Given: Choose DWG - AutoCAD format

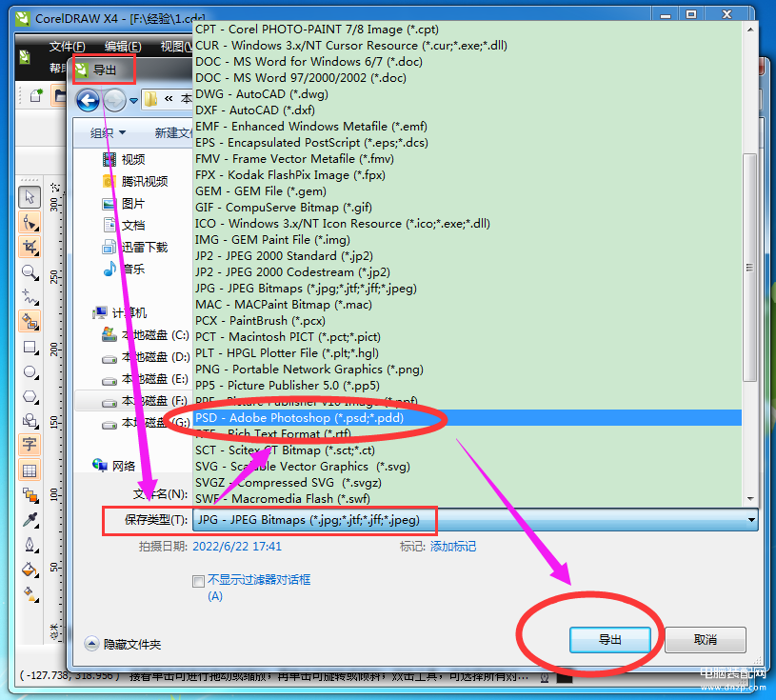Looking at the screenshot, I should click(x=468, y=94).
